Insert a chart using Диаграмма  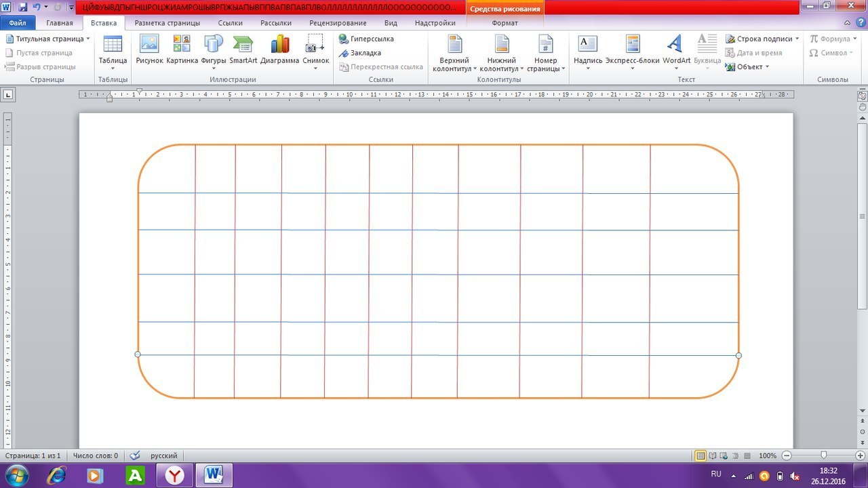point(279,45)
